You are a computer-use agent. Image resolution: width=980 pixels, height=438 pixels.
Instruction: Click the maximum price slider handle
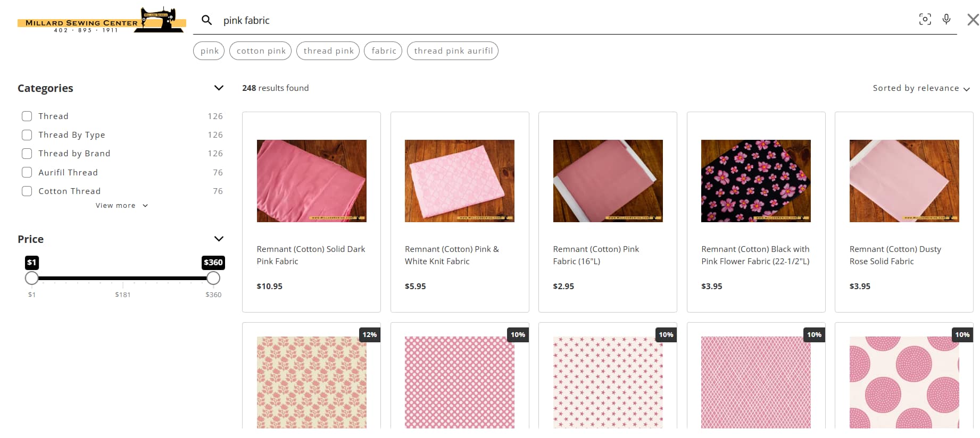[x=213, y=278]
